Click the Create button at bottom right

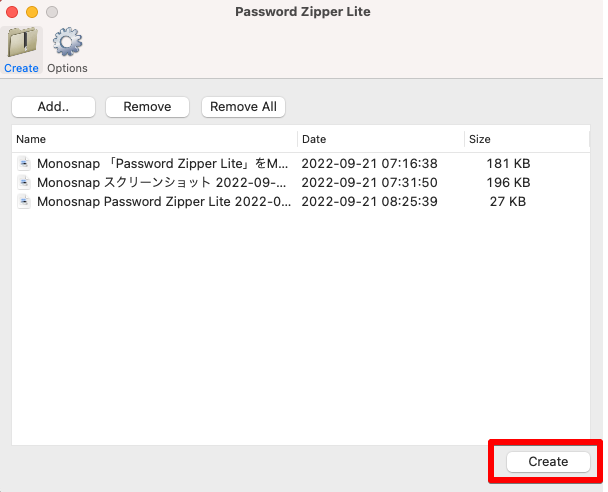[548, 461]
